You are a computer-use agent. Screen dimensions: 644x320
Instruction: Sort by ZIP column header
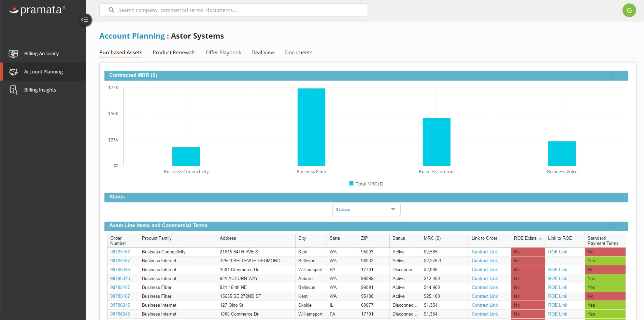click(374, 241)
